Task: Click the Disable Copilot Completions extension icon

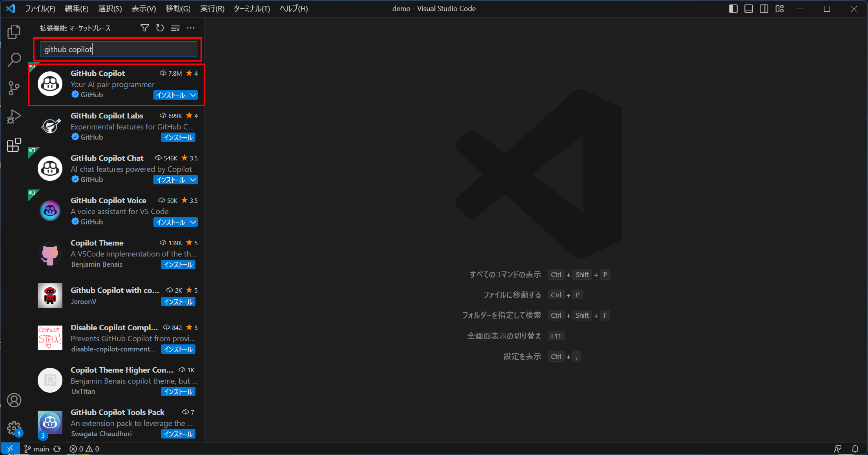Action: [50, 338]
